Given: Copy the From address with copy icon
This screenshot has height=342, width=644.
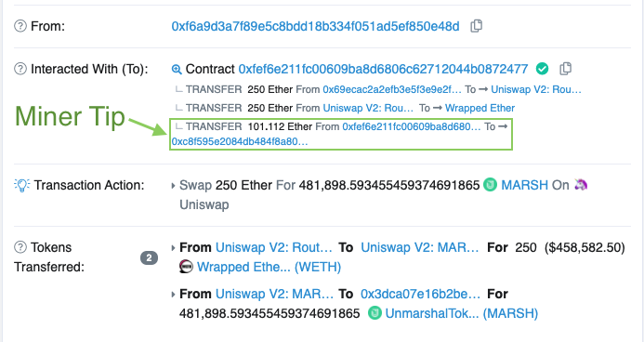Looking at the screenshot, I should [476, 26].
